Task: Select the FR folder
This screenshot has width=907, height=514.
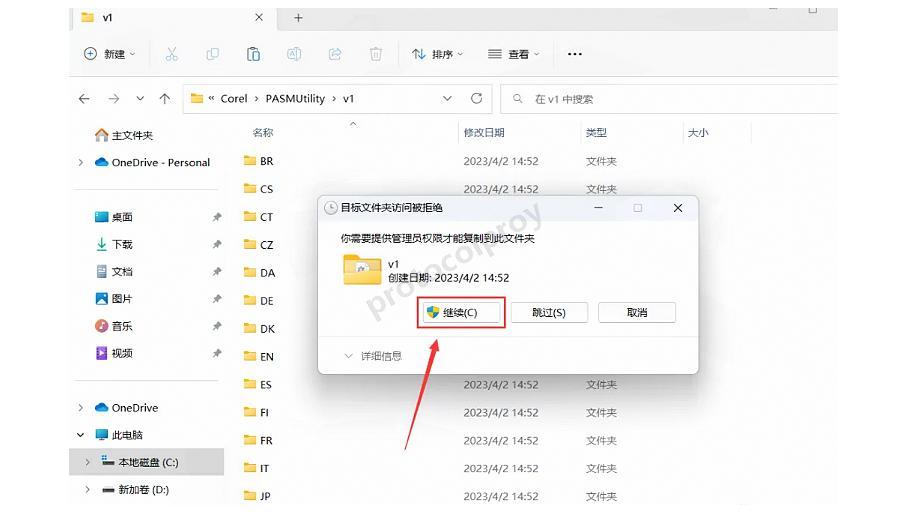Action: (x=258, y=441)
